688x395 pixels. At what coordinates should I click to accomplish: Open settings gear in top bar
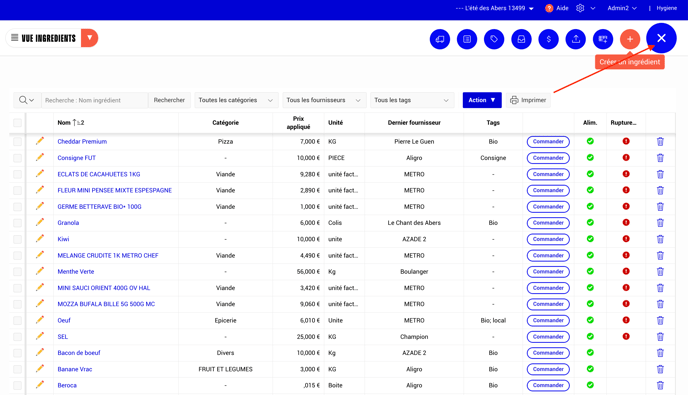(x=580, y=8)
